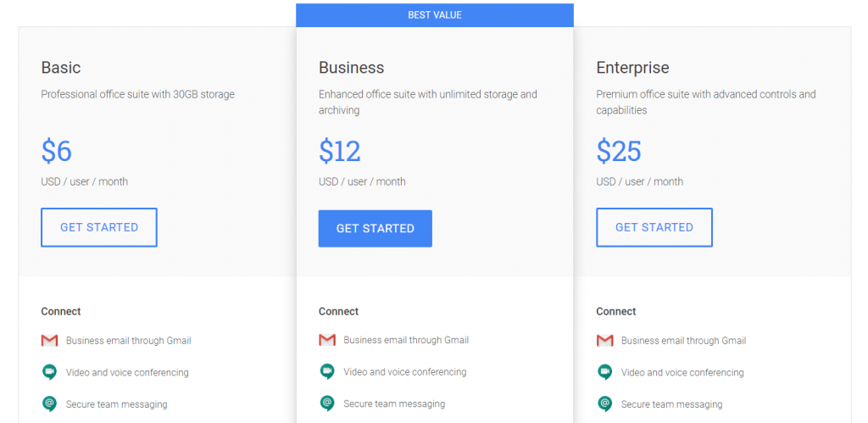
Task: Click the team messaging icon under Basic
Action: coord(49,404)
